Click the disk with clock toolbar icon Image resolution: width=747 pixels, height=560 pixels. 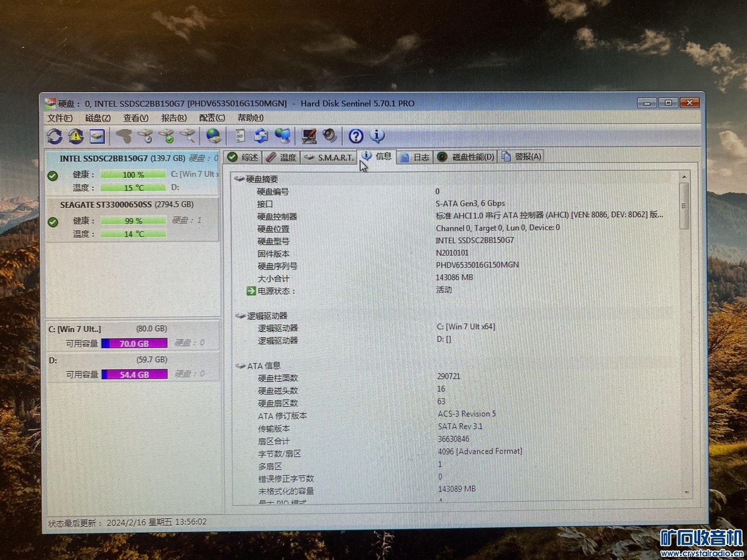[145, 136]
